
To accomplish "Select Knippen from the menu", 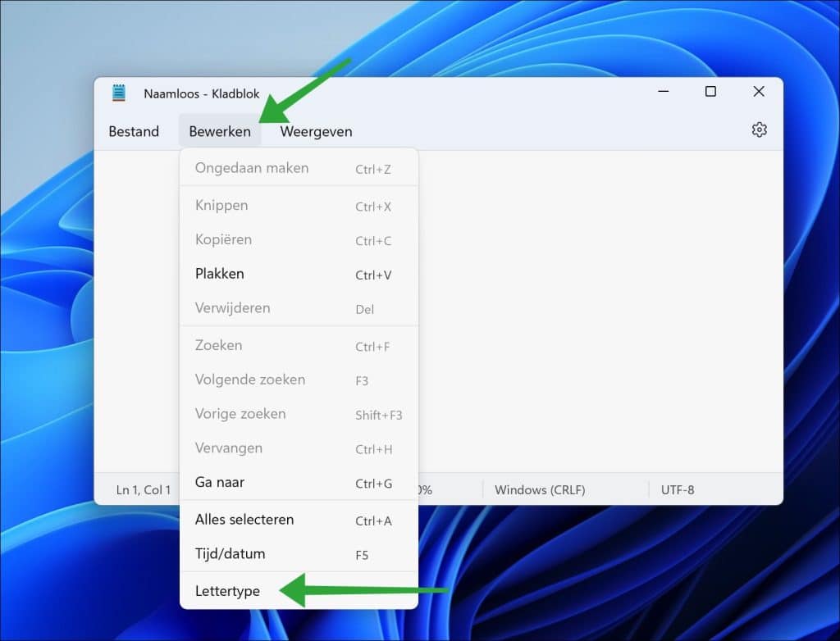I will pos(221,206).
